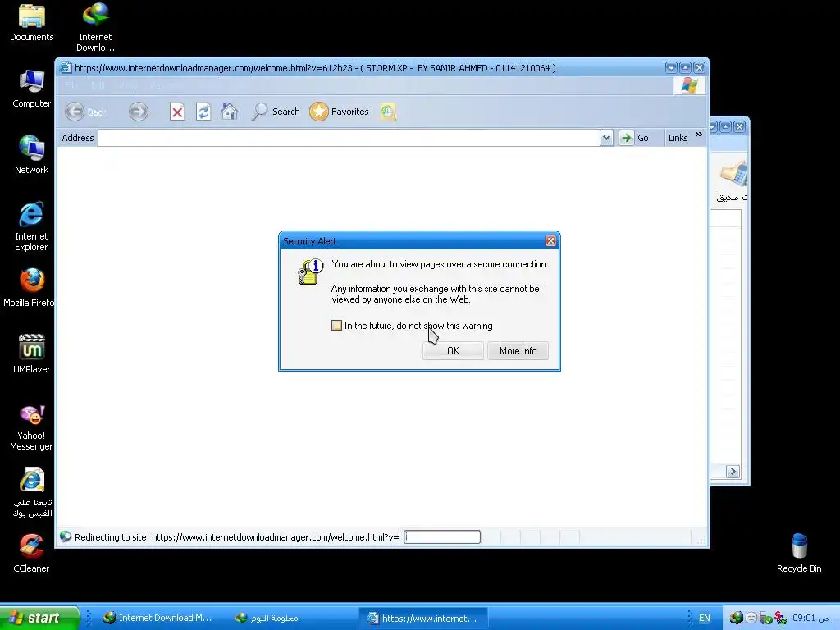Click the round face icon in system tray
Screen dimensions: 840x630
pyautogui.click(x=751, y=618)
